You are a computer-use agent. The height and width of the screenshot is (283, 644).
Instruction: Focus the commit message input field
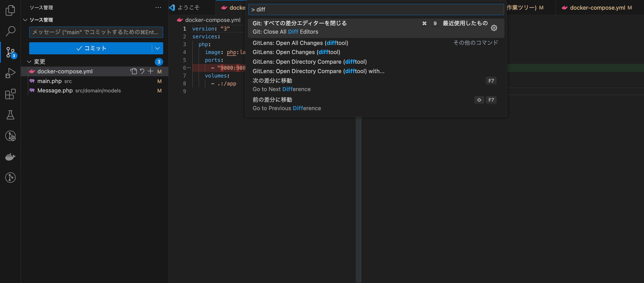click(x=96, y=32)
